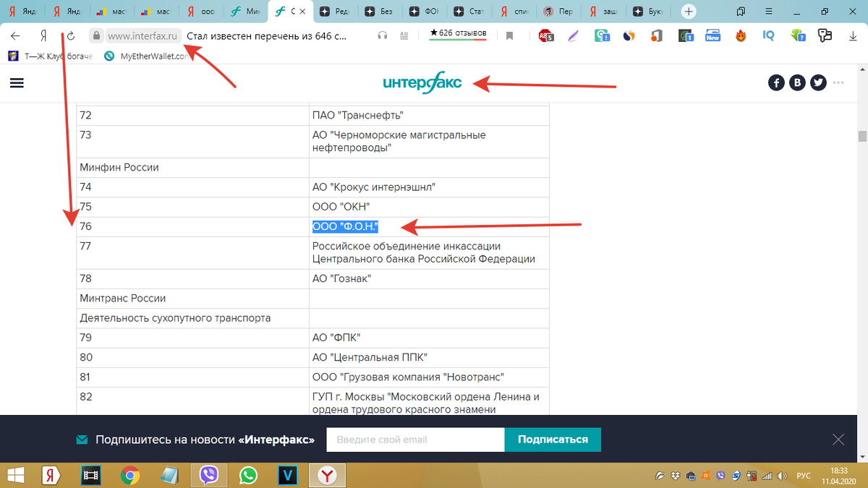Click the www.interfax.ru address field
Viewport: 868px width, 488px height.
(142, 35)
